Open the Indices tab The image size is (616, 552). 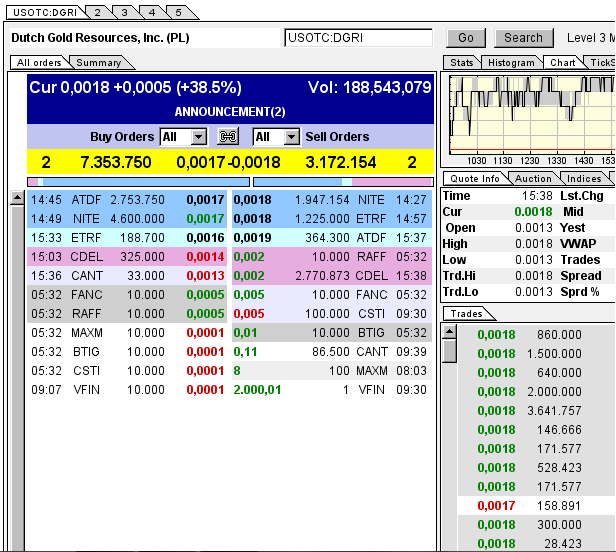coord(584,179)
